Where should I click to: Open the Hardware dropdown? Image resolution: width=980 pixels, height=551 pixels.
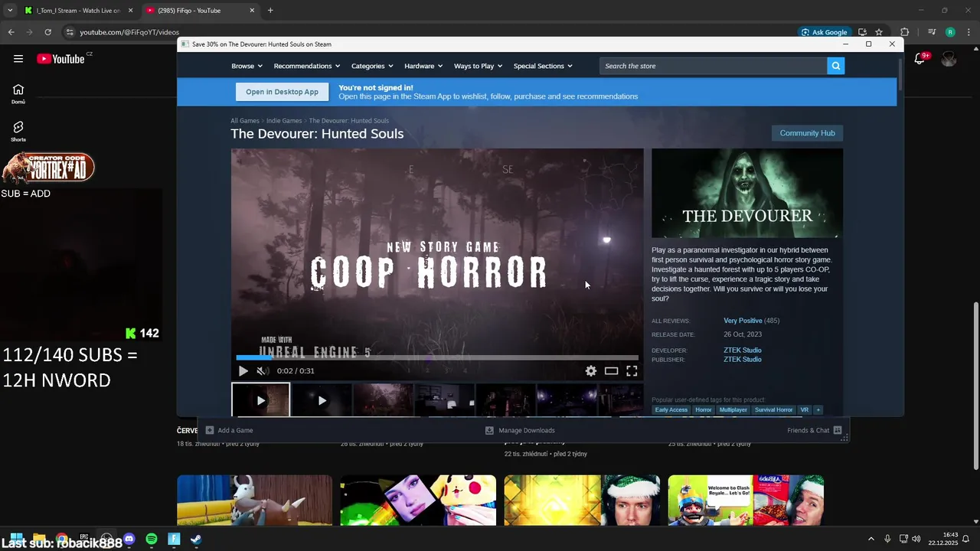(423, 66)
